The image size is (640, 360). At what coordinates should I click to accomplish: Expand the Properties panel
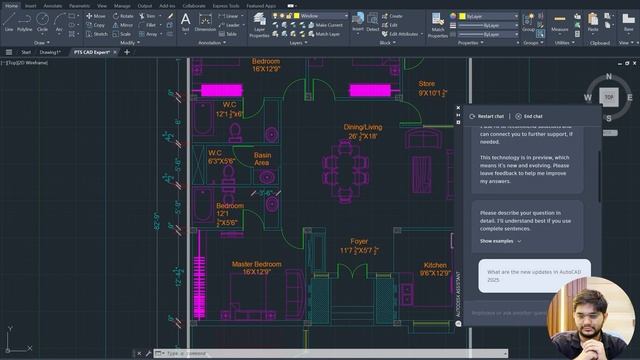click(470, 42)
